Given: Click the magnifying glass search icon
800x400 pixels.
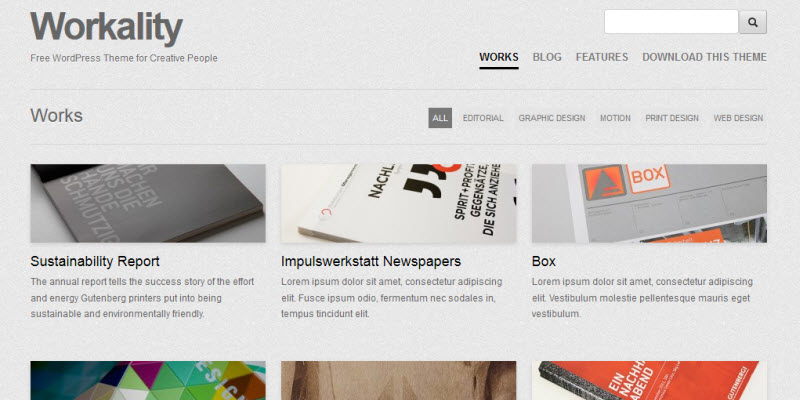Looking at the screenshot, I should pos(753,22).
